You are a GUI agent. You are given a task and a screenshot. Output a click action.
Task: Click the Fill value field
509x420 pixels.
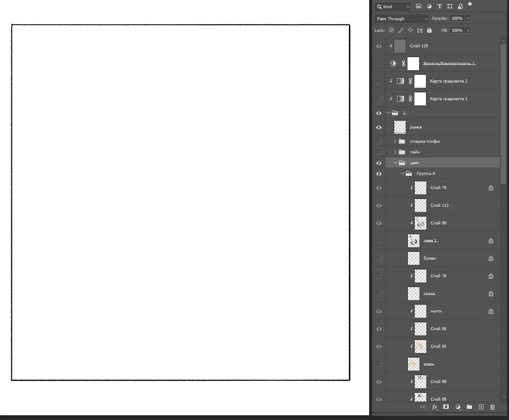tap(457, 31)
